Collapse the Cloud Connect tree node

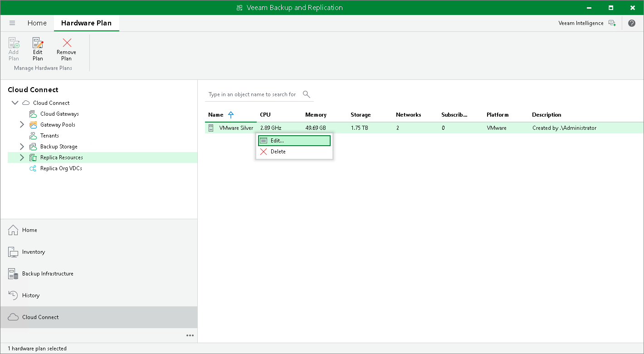click(x=15, y=103)
